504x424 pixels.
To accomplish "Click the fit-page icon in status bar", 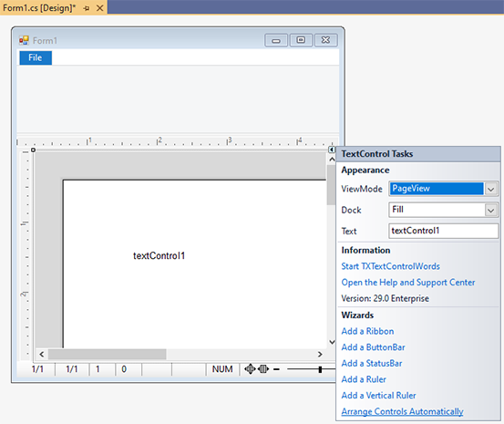I will (x=250, y=369).
